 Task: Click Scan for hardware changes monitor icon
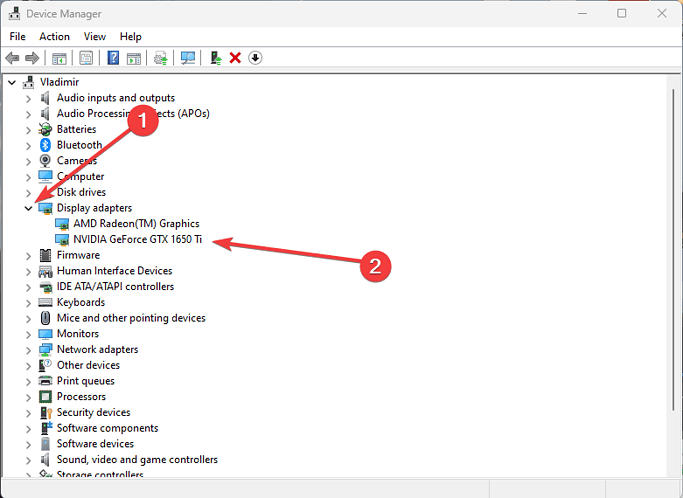[187, 58]
